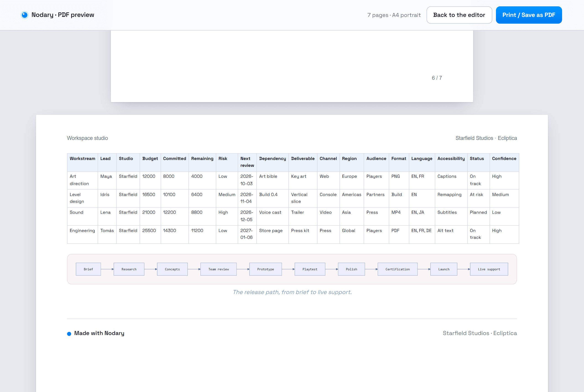The height and width of the screenshot is (392, 584).
Task: Click the Print / Save as PDF button
Action: point(529,15)
